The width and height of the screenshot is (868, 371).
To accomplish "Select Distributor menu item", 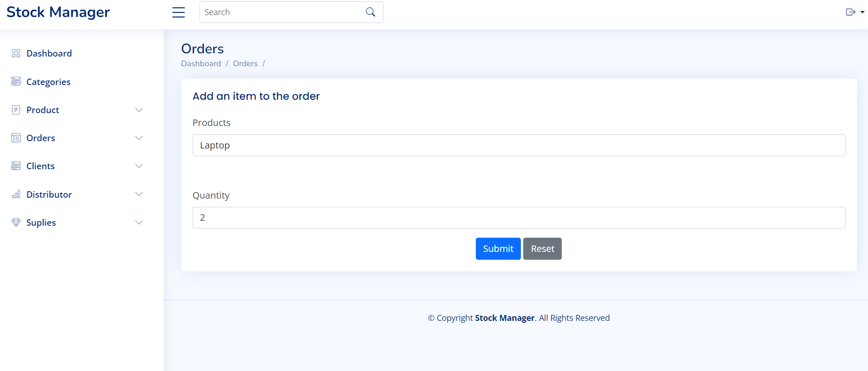I will [49, 194].
